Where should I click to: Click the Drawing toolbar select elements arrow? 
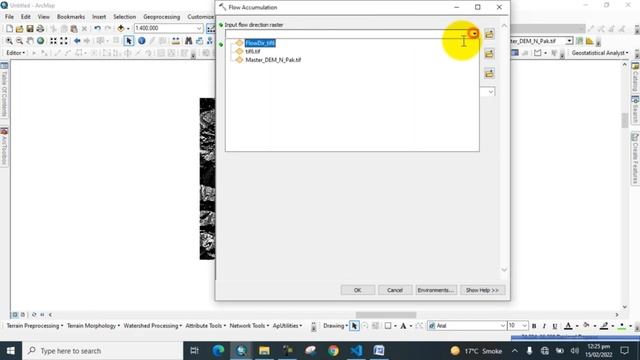coord(354,326)
